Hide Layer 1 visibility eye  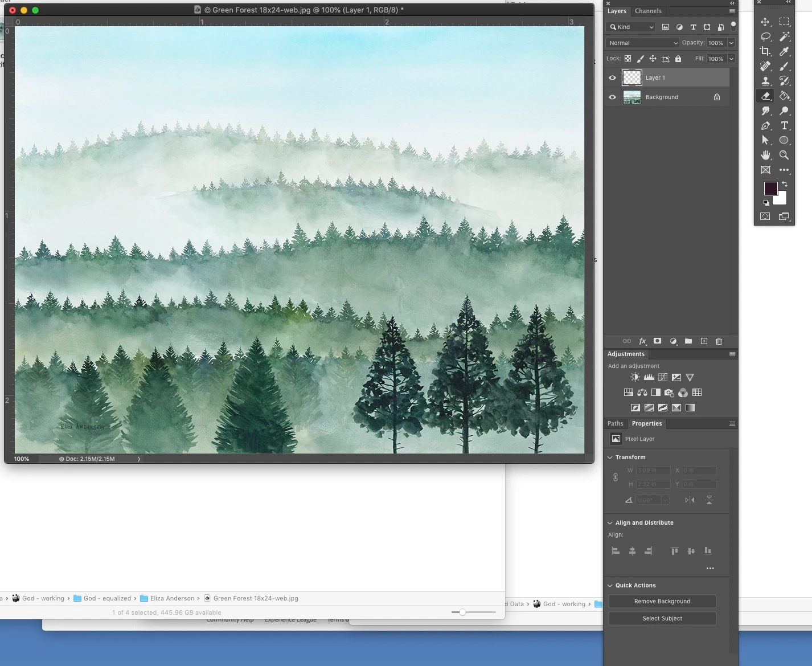(613, 78)
